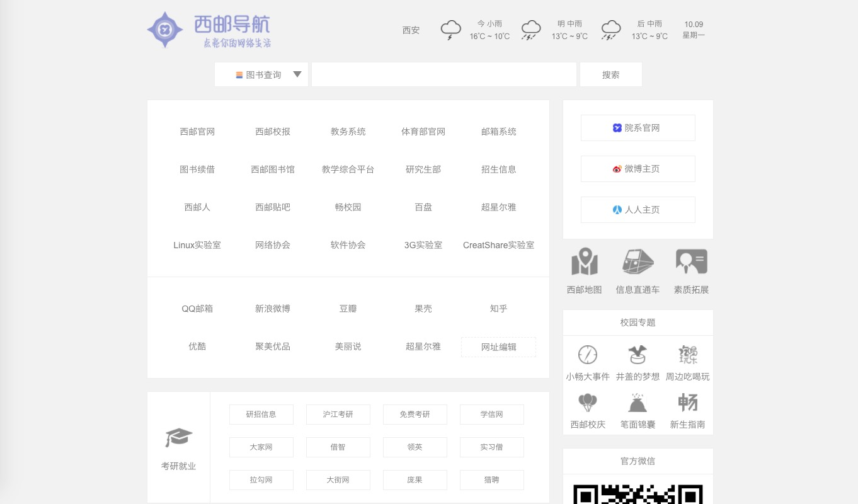Open the 新生指南 icon
This screenshot has width=858, height=504.
click(x=688, y=403)
